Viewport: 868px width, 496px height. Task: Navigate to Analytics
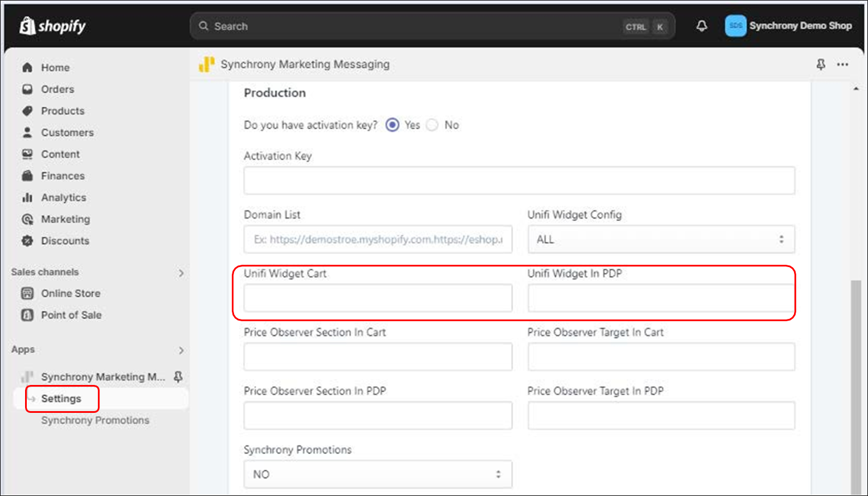tap(64, 197)
